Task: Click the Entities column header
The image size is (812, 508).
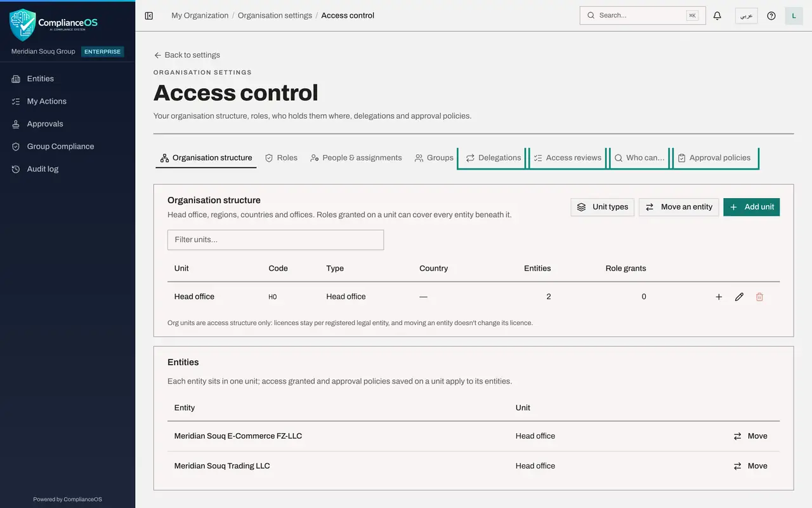Action: [x=537, y=269]
